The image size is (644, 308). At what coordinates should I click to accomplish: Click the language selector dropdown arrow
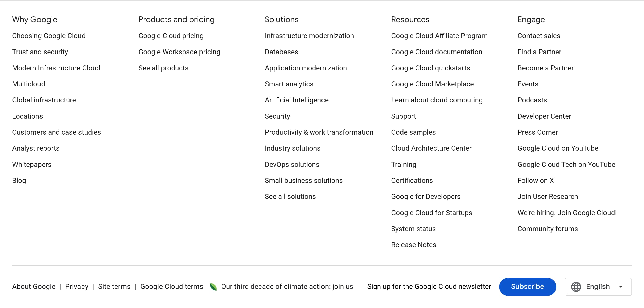point(621,287)
